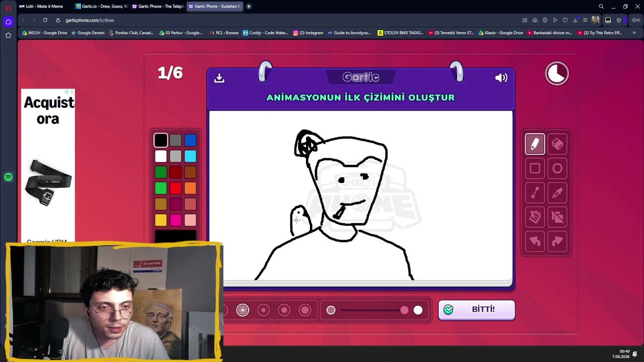Click the Acquista ora advertisement
This screenshot has height=362, width=644.
[x=48, y=166]
